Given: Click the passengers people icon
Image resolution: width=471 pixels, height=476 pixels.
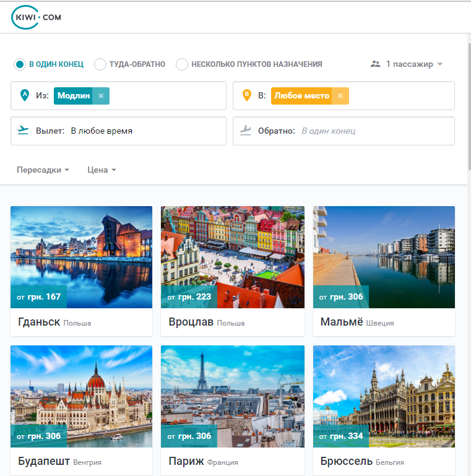Looking at the screenshot, I should [376, 64].
